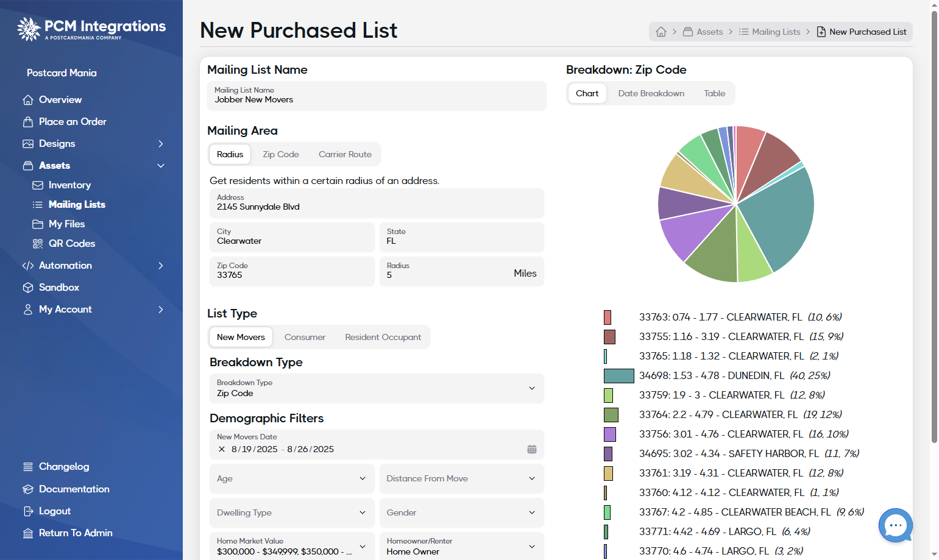939x560 pixels.
Task: Select the Consumer list type tab
Action: tap(305, 337)
